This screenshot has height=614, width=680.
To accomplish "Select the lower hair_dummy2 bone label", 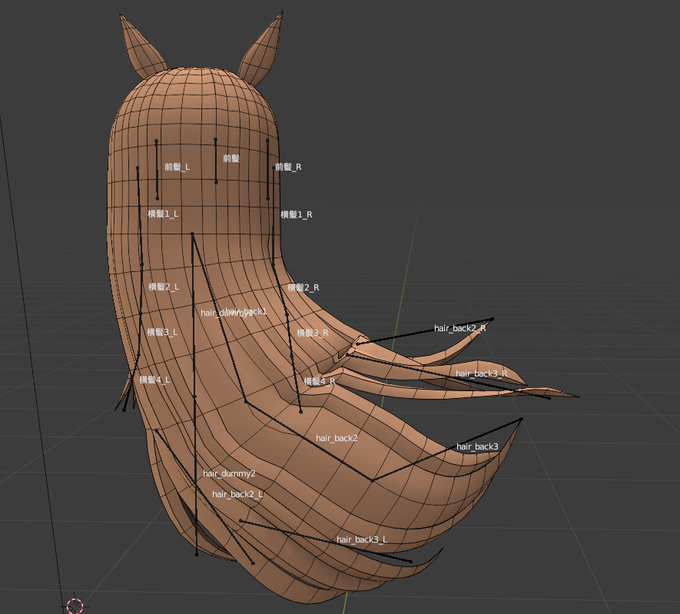I will tap(229, 474).
